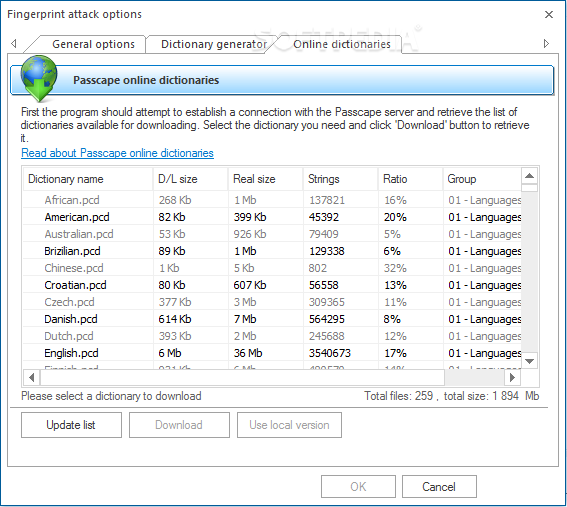Click the Update list button
Viewport: 567px width, 507px height.
coord(71,425)
